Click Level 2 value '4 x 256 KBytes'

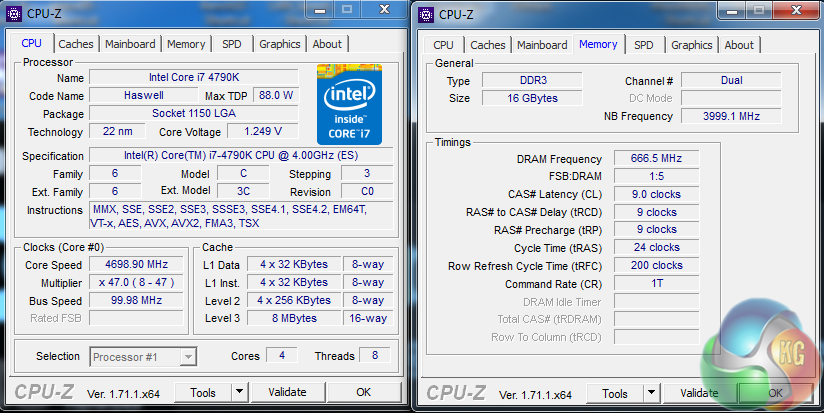(294, 300)
